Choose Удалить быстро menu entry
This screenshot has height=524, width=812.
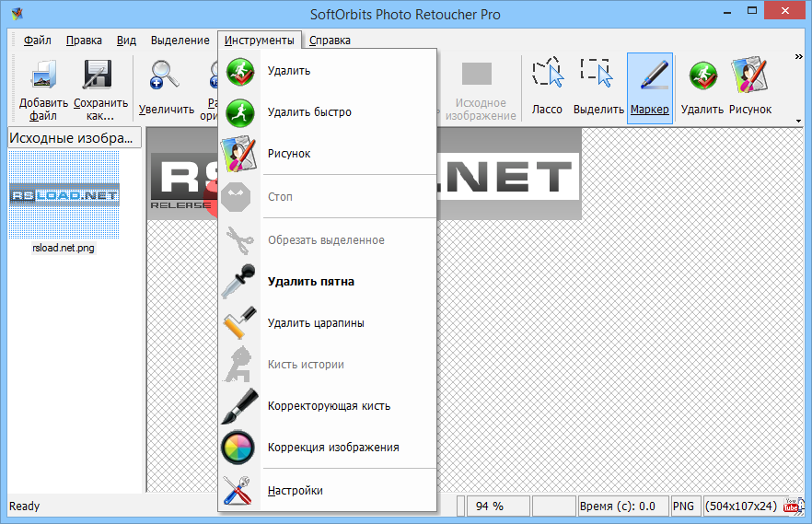tap(328, 112)
